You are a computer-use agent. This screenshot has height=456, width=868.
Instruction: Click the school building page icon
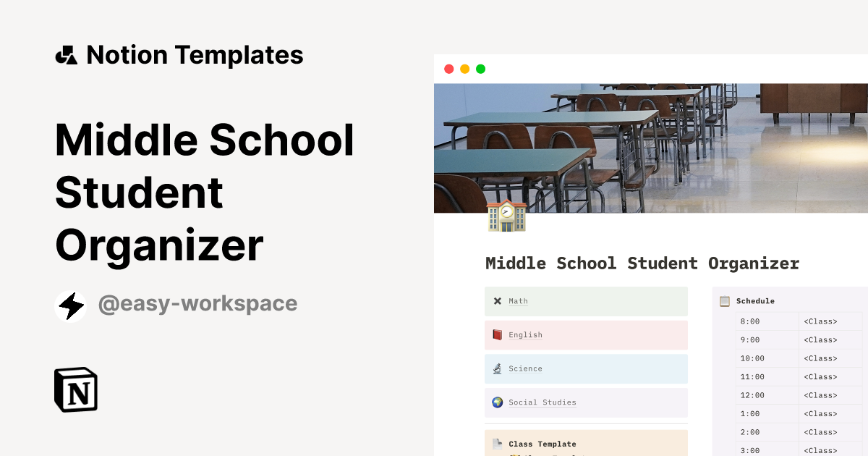(x=506, y=216)
